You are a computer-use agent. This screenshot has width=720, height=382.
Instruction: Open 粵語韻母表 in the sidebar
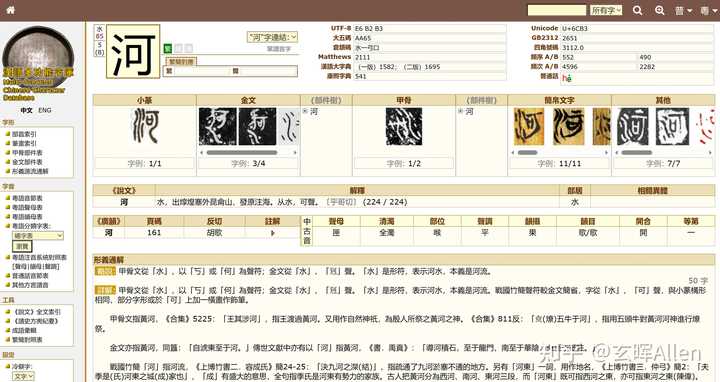pyautogui.click(x=27, y=216)
